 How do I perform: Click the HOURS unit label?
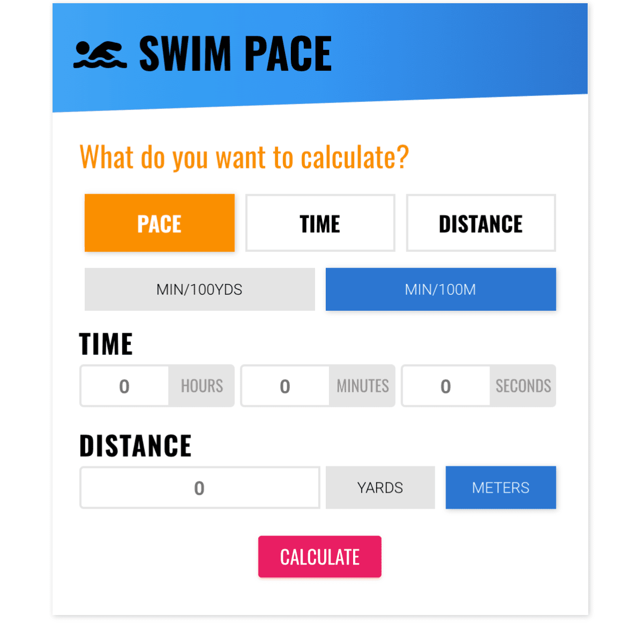click(x=201, y=385)
